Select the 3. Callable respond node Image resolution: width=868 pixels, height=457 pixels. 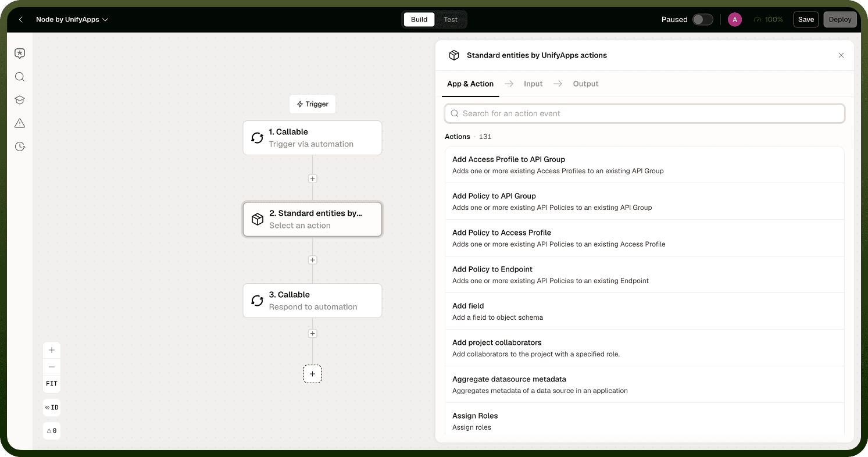click(x=312, y=301)
